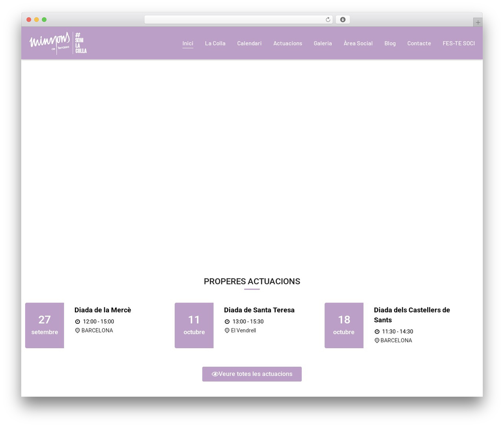Image resolution: width=504 pixels, height=427 pixels.
Task: Click the clock icon beside 12:00 - 15:00
Action: click(x=78, y=321)
